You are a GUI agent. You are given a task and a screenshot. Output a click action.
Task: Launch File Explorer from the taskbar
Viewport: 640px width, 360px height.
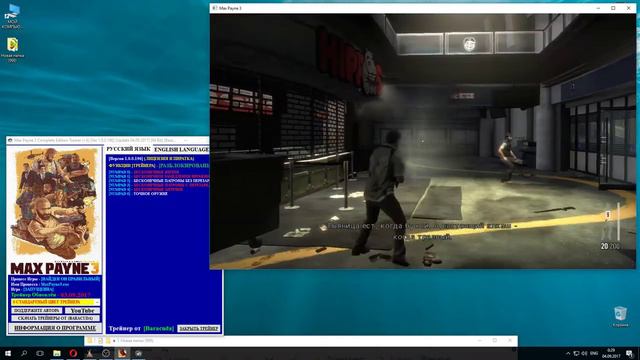point(57,353)
